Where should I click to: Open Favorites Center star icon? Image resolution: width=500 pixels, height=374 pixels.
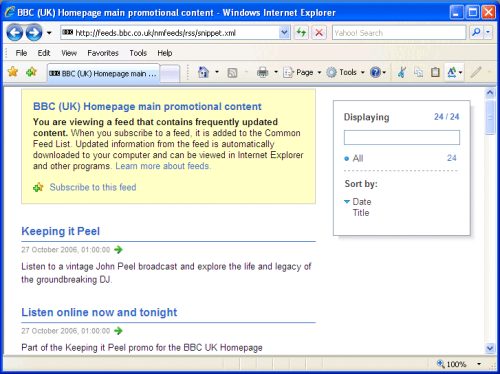tap(13, 71)
